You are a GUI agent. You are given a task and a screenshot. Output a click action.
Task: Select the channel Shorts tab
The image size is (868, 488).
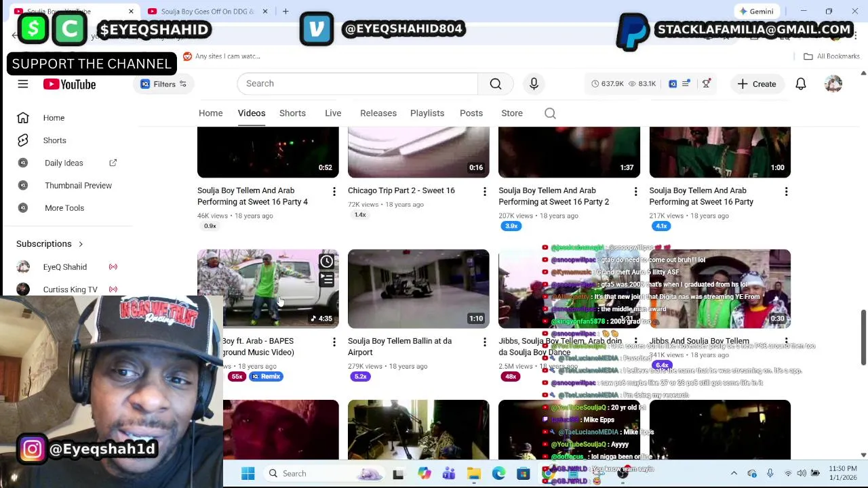(x=292, y=113)
